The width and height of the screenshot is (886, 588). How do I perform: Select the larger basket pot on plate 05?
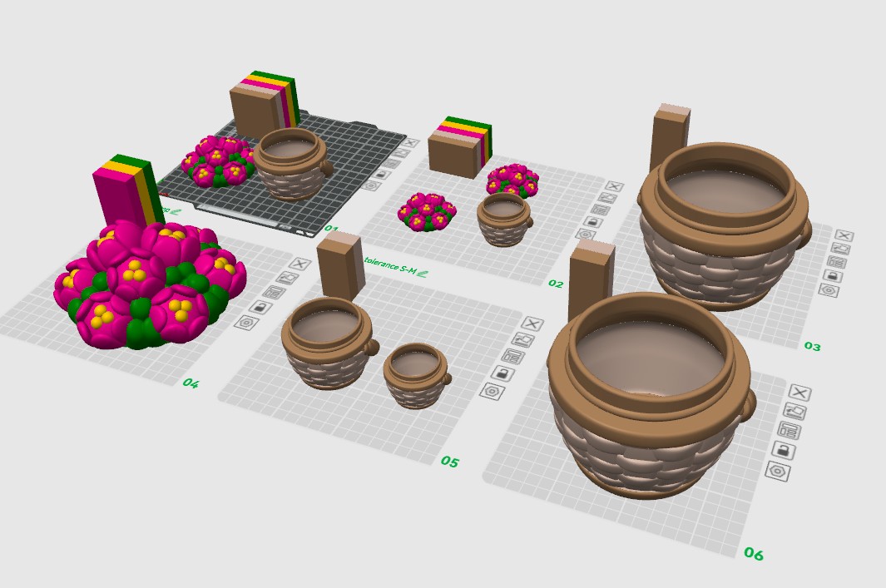click(x=329, y=343)
